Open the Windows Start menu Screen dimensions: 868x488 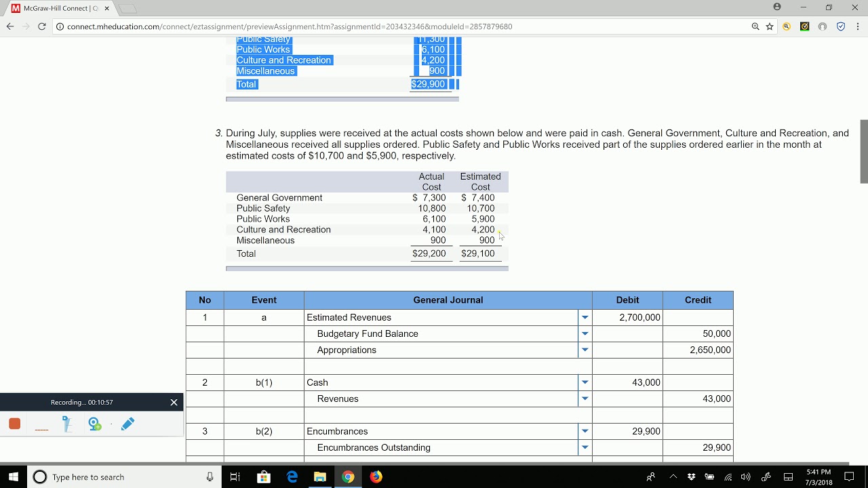[14, 476]
